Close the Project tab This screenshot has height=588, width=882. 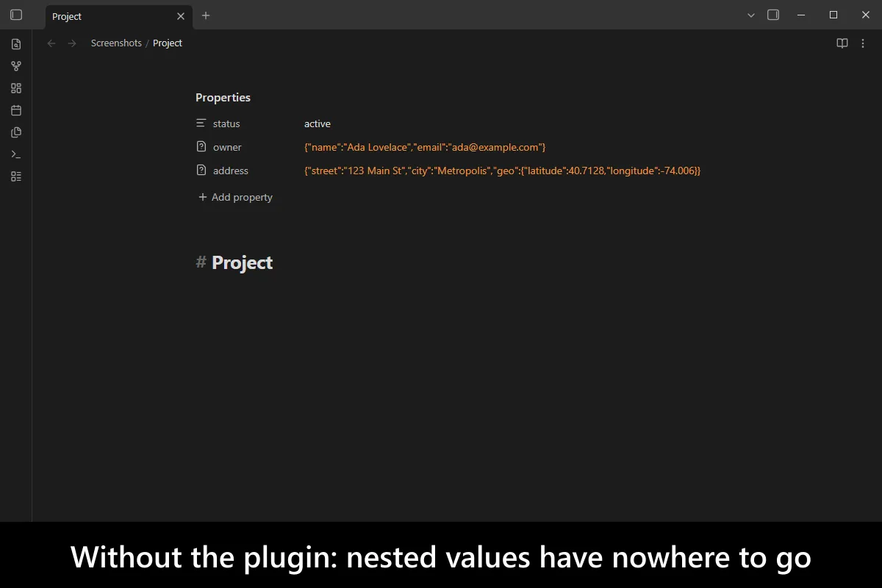[181, 16]
